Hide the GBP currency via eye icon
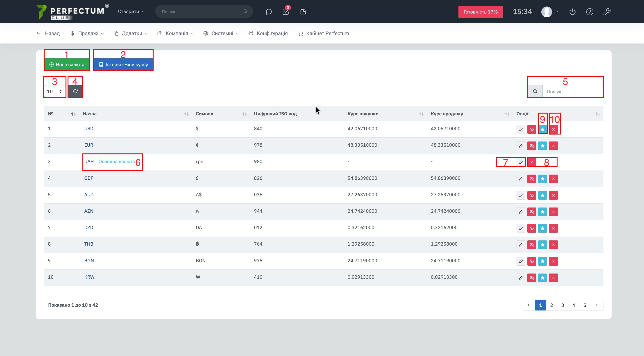This screenshot has height=356, width=644. pyautogui.click(x=531, y=179)
